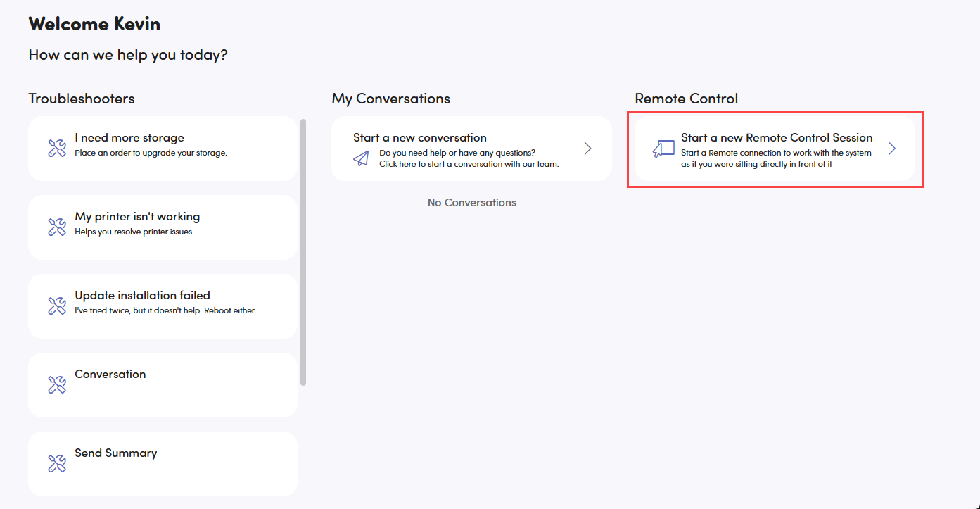Open the I need more storage troubleshooter title
980x509 pixels.
click(129, 138)
